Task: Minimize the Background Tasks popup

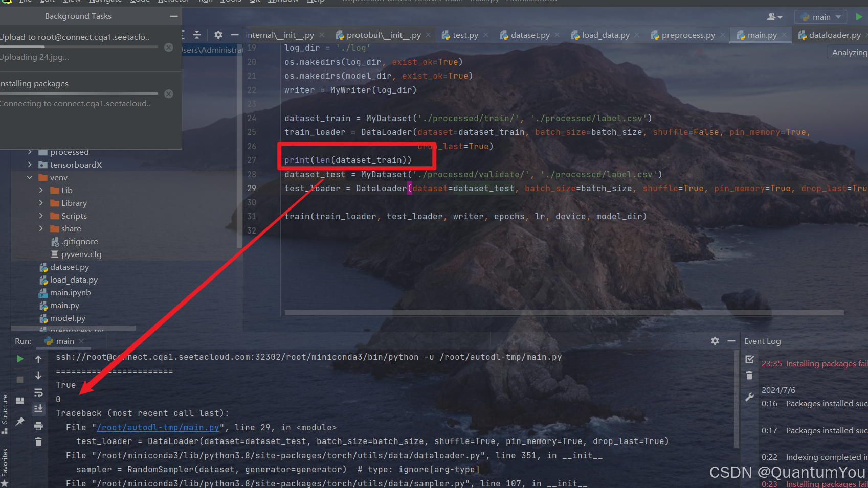Action: point(174,16)
